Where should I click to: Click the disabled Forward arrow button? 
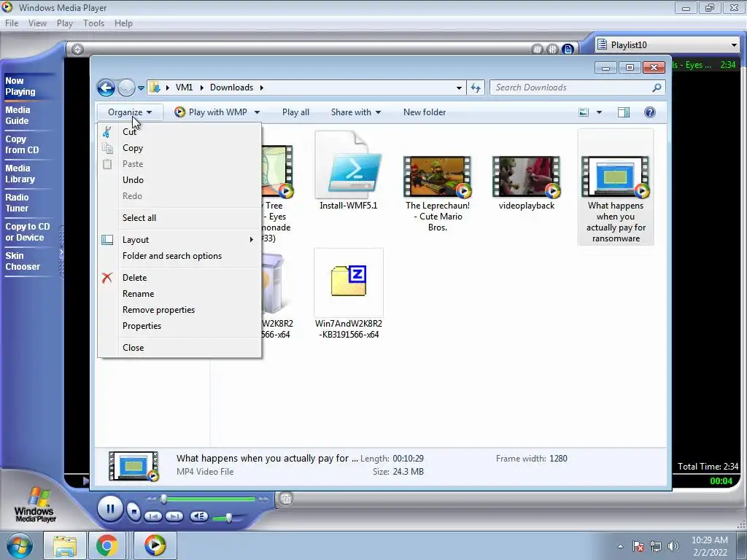tap(126, 87)
